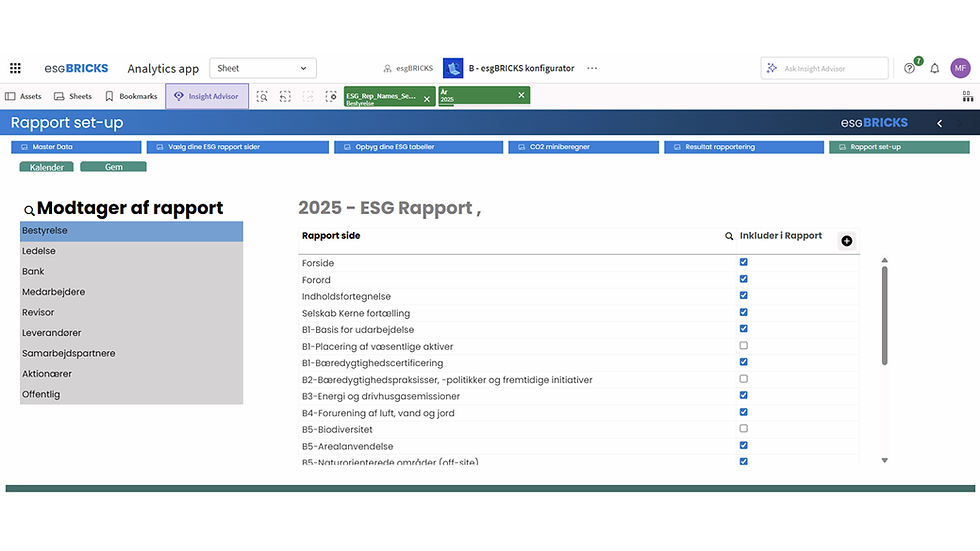Viewport: 980px width, 551px height.
Task: Check B1-Placering af væsentlige aktiver checkbox
Action: coord(744,345)
